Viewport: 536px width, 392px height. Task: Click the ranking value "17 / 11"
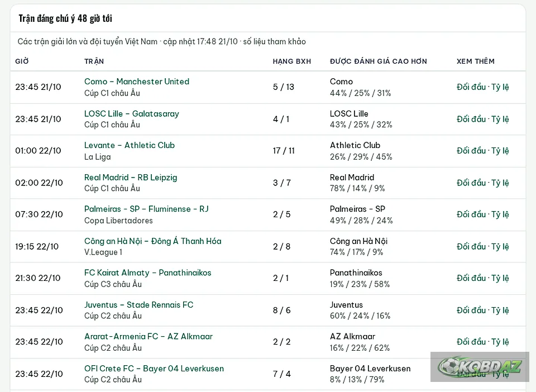[x=284, y=150]
